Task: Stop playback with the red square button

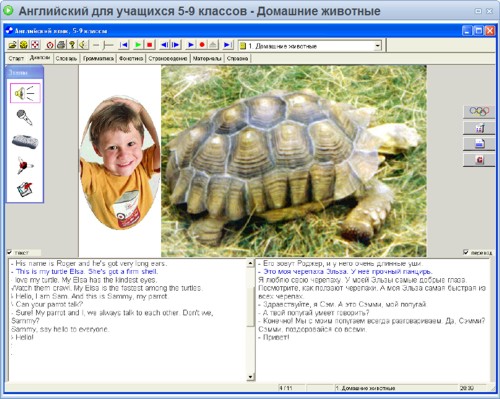Action: [149, 45]
